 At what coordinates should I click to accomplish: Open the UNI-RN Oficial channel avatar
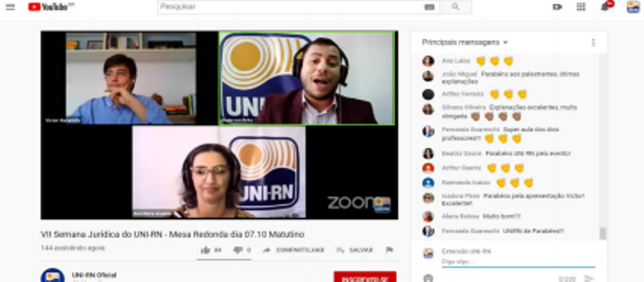pyautogui.click(x=53, y=276)
